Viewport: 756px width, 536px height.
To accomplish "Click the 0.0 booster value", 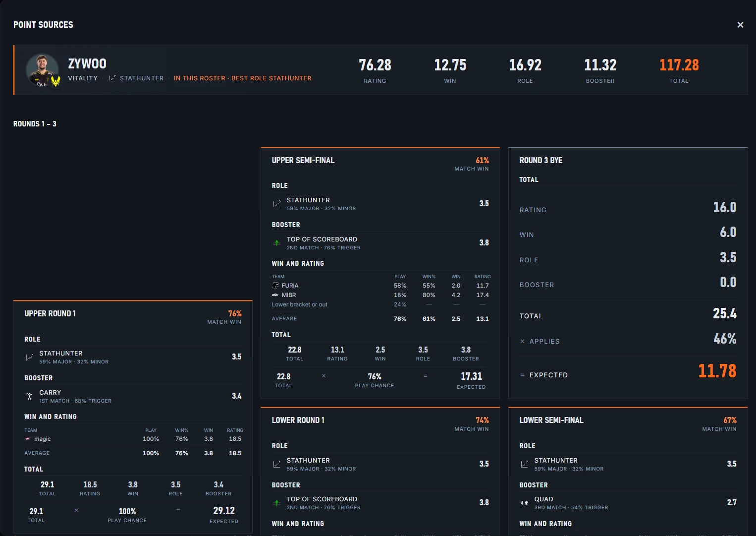I will [x=728, y=282].
